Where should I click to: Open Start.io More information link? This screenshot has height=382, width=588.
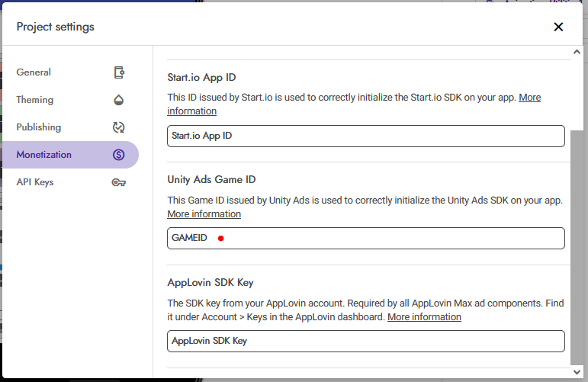[x=529, y=98]
